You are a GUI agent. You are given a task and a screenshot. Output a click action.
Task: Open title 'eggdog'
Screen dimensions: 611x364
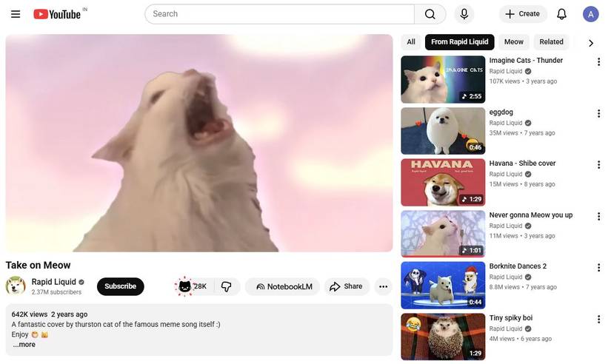501,112
